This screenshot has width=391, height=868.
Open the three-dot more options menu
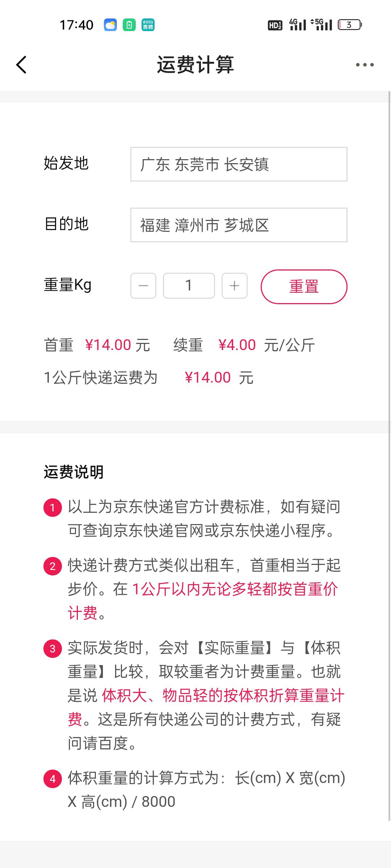click(x=365, y=65)
